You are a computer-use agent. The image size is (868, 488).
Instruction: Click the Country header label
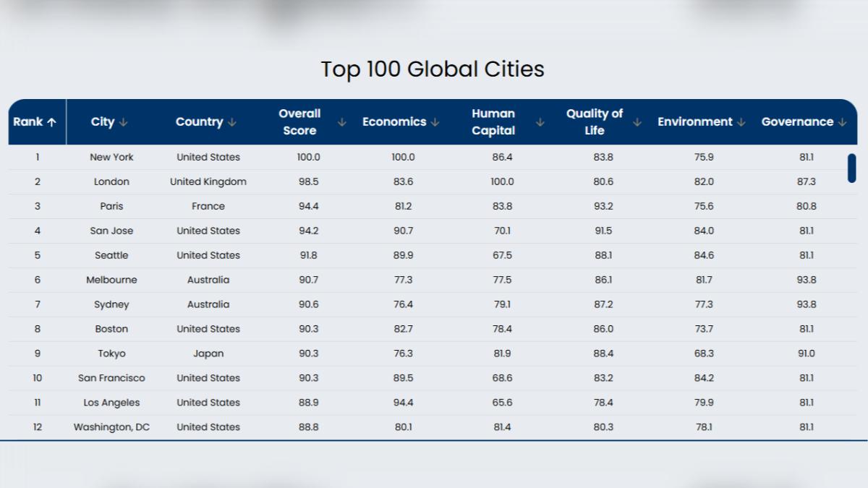tap(199, 122)
